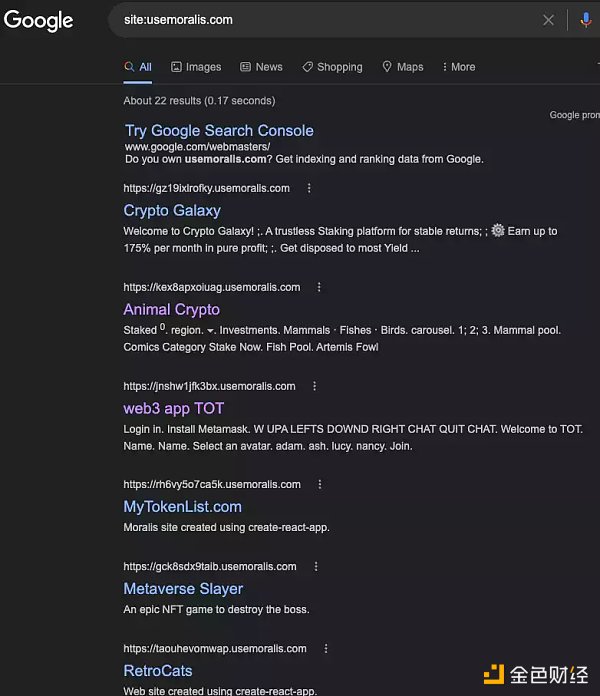This screenshot has width=600, height=696.
Task: Click the Images tab picture icon
Action: 176,67
